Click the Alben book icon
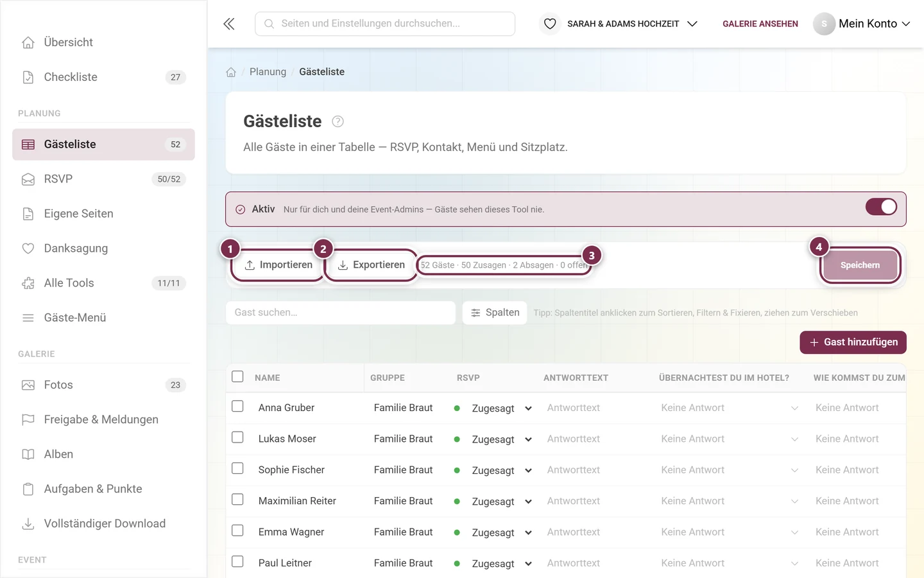Viewport: 924px width, 578px height. point(28,455)
